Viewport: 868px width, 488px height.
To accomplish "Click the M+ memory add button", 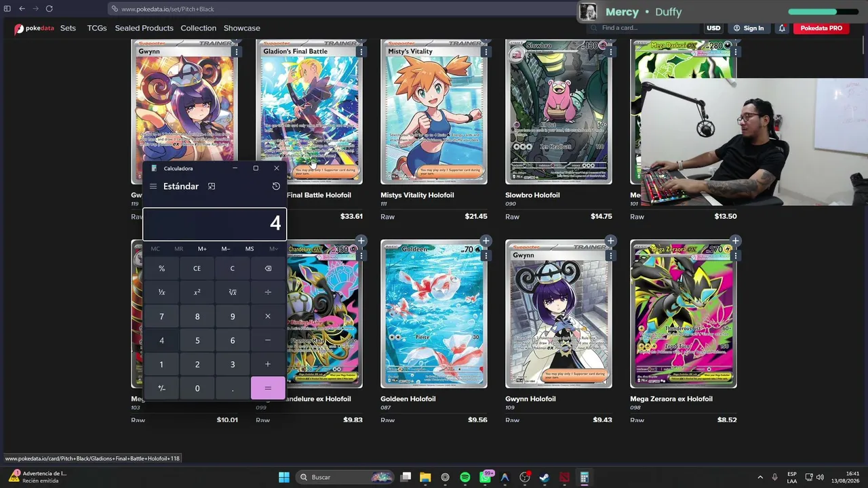I will [x=202, y=249].
